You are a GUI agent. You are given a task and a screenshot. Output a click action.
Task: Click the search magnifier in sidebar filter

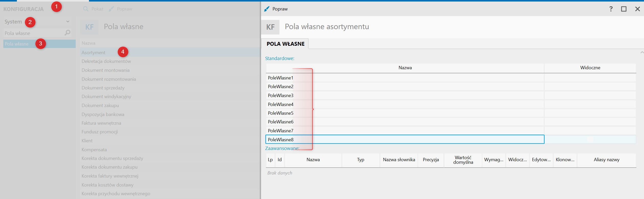pyautogui.click(x=67, y=33)
